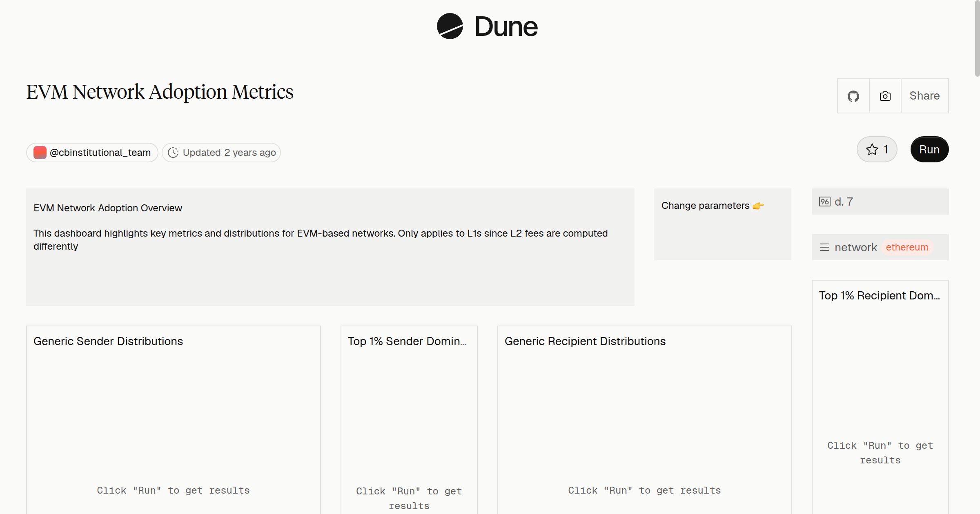The height and width of the screenshot is (514, 980).
Task: Open Generic Recipient Distributions panel title
Action: (585, 341)
